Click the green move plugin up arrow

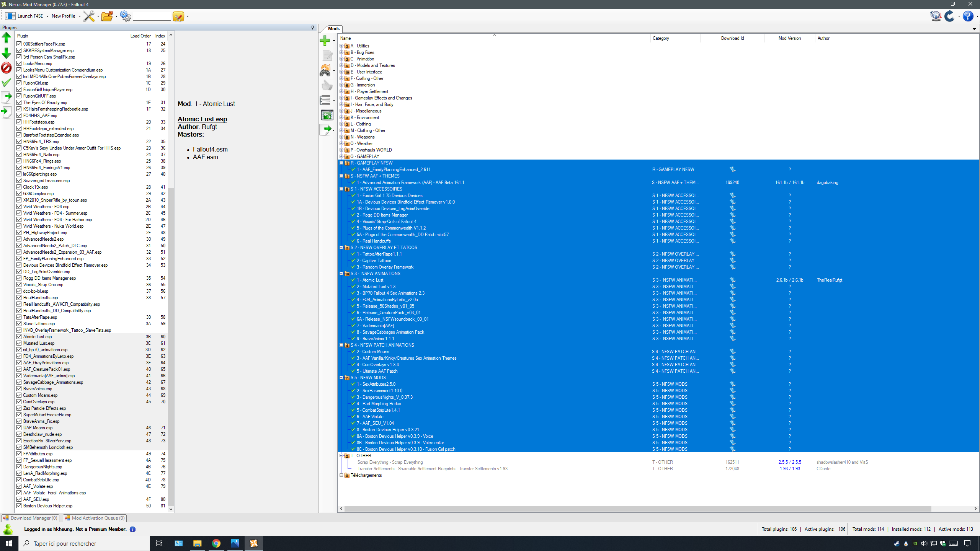pyautogui.click(x=7, y=37)
